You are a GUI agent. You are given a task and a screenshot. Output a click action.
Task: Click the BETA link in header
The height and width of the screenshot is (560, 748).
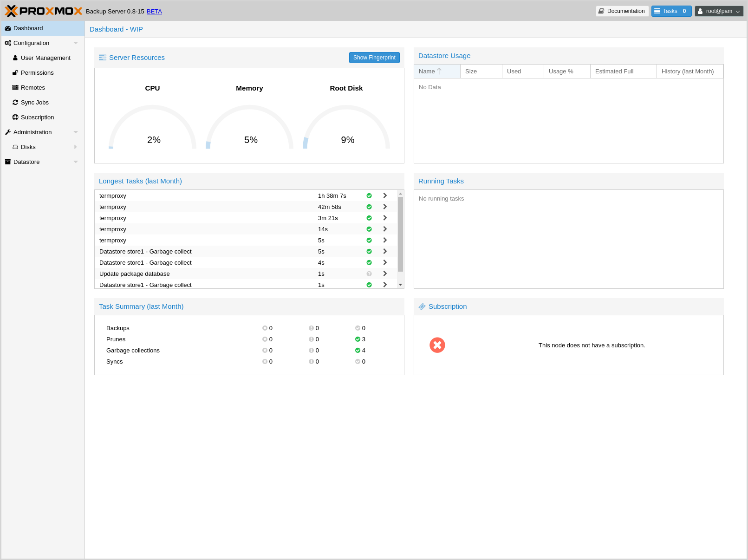point(154,12)
